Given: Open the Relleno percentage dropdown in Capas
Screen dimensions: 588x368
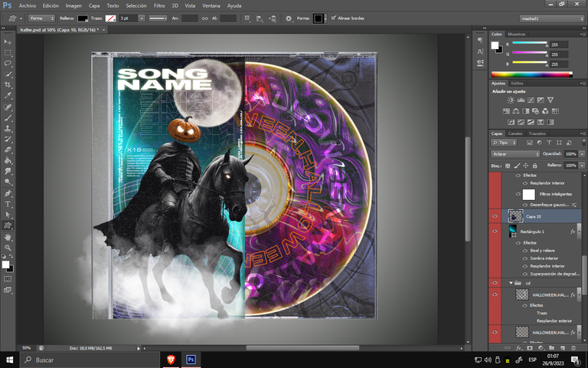Looking at the screenshot, I should coord(582,166).
